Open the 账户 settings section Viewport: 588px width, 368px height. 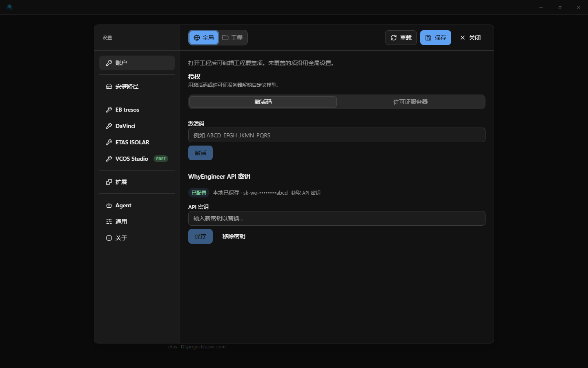[x=137, y=63]
